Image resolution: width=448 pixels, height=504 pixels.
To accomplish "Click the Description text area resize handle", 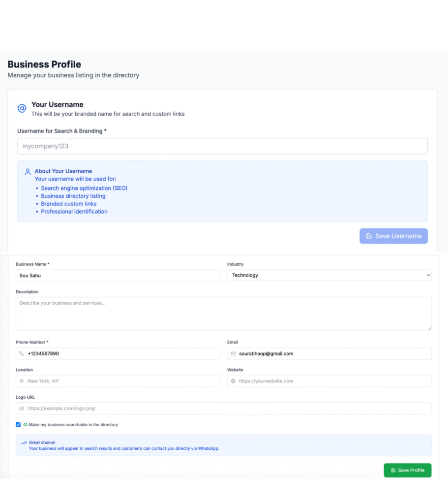I will [x=429, y=328].
